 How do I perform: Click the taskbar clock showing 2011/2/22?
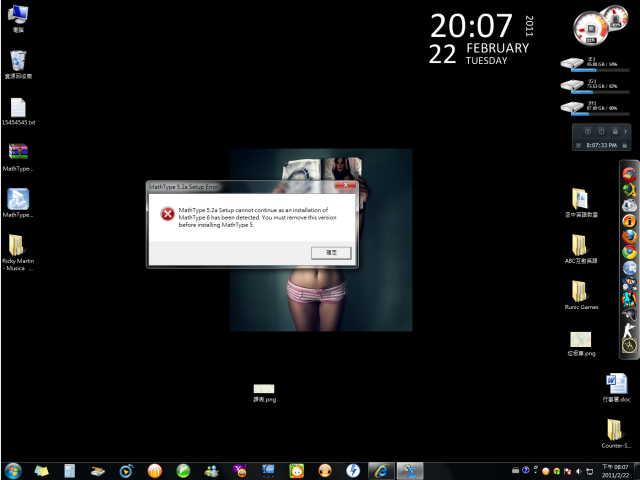[616, 471]
